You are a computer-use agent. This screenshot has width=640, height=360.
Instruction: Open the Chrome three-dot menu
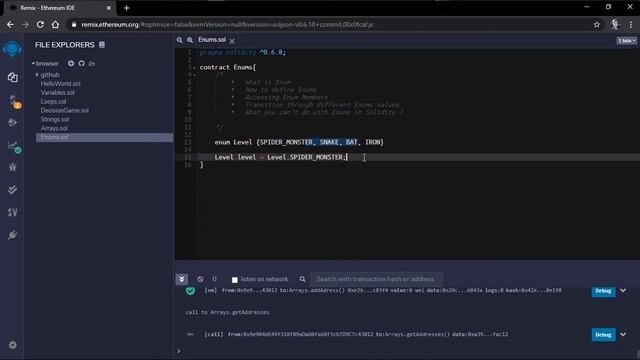pyautogui.click(x=631, y=24)
